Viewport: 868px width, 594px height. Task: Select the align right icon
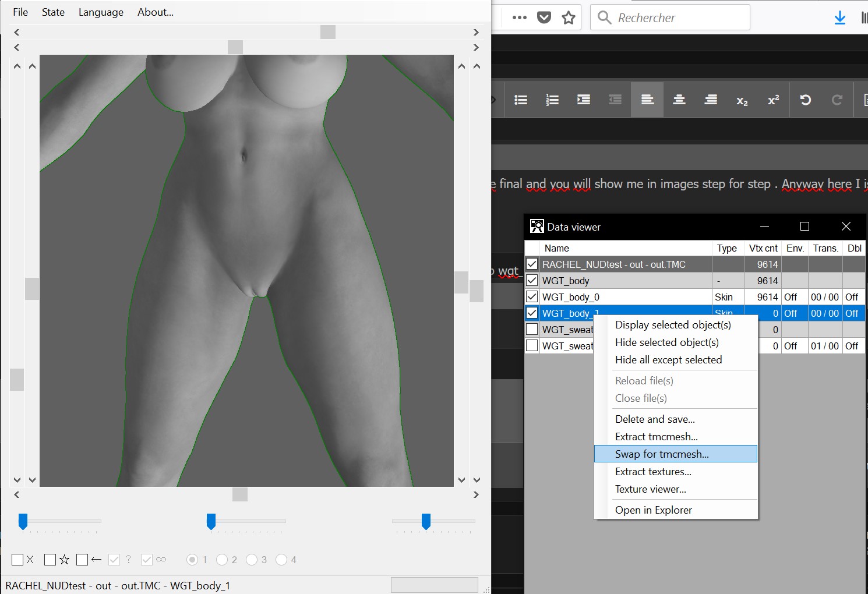711,100
